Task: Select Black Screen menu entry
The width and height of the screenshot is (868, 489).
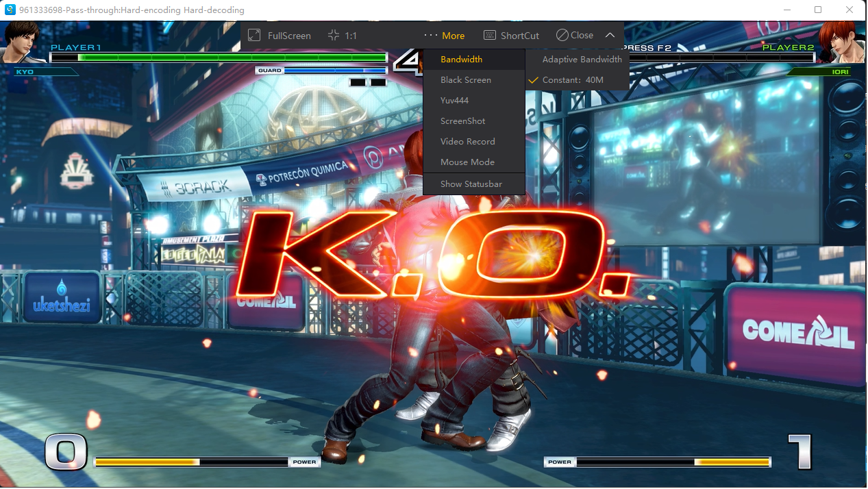Action: point(474,80)
